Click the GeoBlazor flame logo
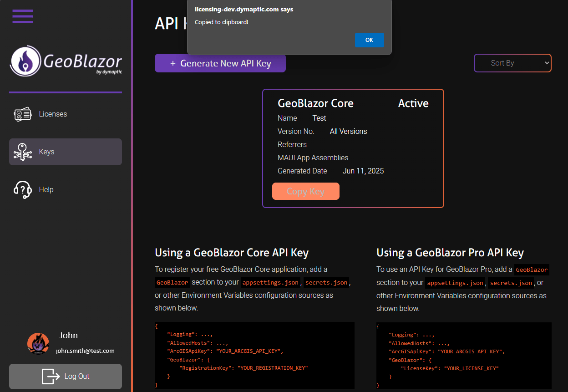The width and height of the screenshot is (568, 392). click(25, 61)
